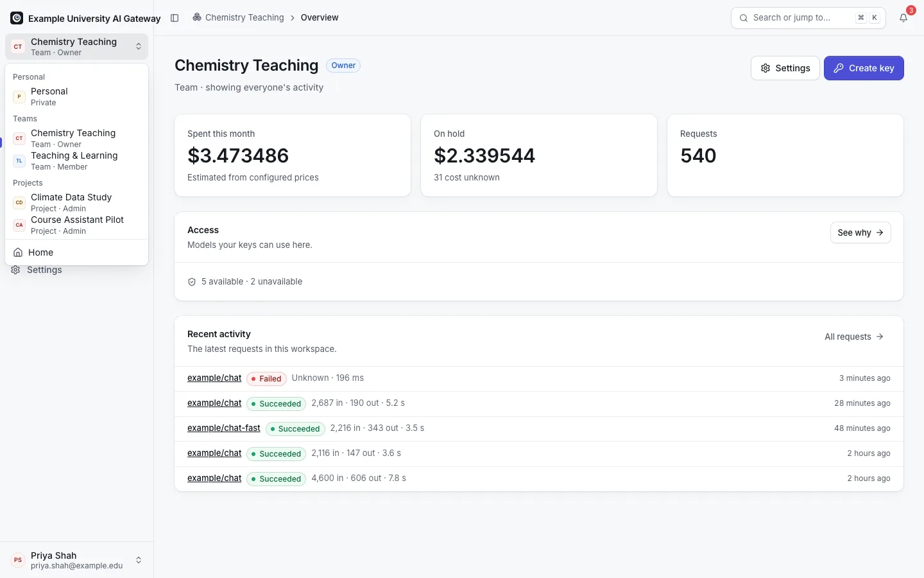Click the Owner badge beside the title
Screen dimensions: 924x578
click(x=343, y=66)
